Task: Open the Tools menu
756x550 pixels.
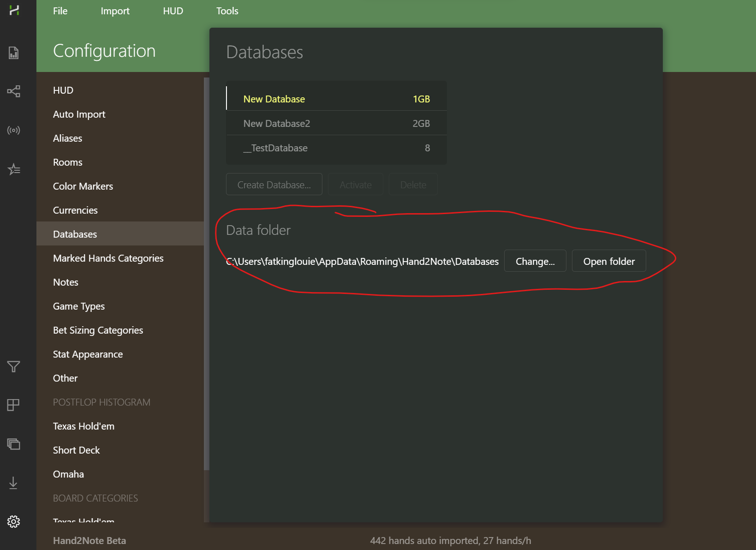Action: click(227, 11)
